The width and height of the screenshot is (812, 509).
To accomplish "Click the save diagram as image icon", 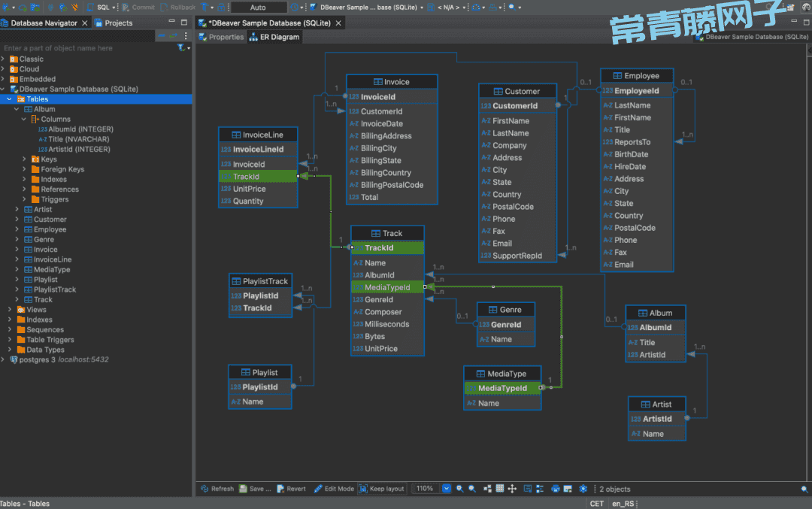I will click(568, 489).
